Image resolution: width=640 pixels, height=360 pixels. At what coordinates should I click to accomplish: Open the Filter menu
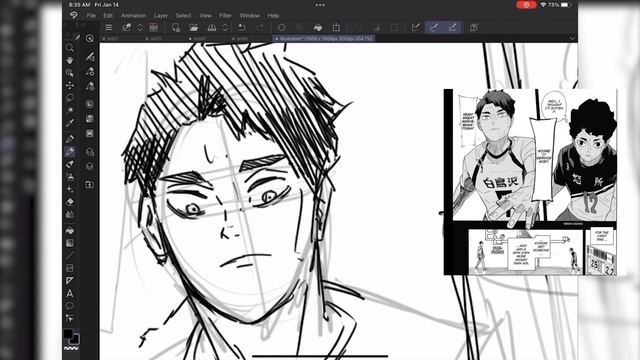225,16
